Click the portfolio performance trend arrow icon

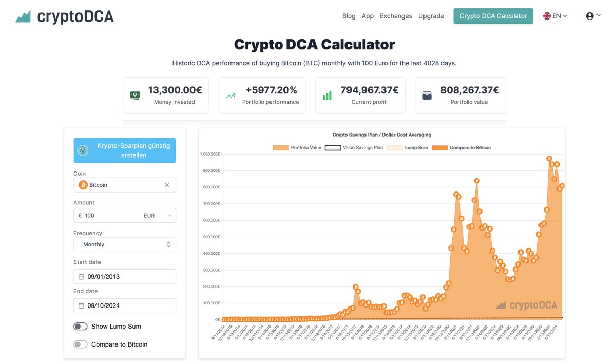pos(230,95)
